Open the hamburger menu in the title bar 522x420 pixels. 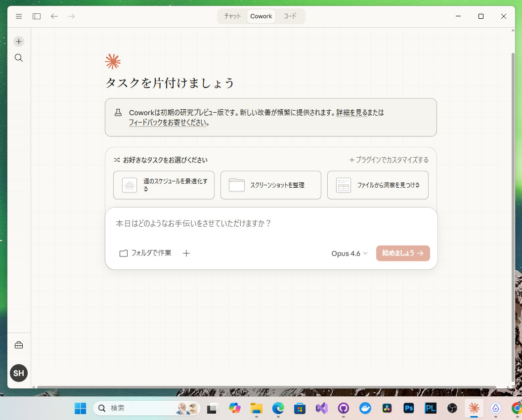coord(19,16)
